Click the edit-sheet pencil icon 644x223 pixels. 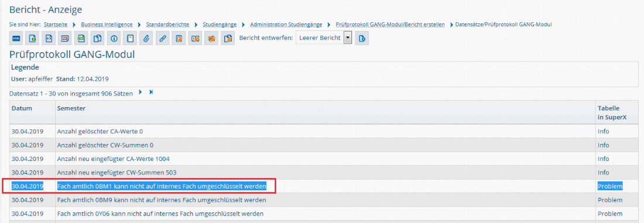coord(179,38)
